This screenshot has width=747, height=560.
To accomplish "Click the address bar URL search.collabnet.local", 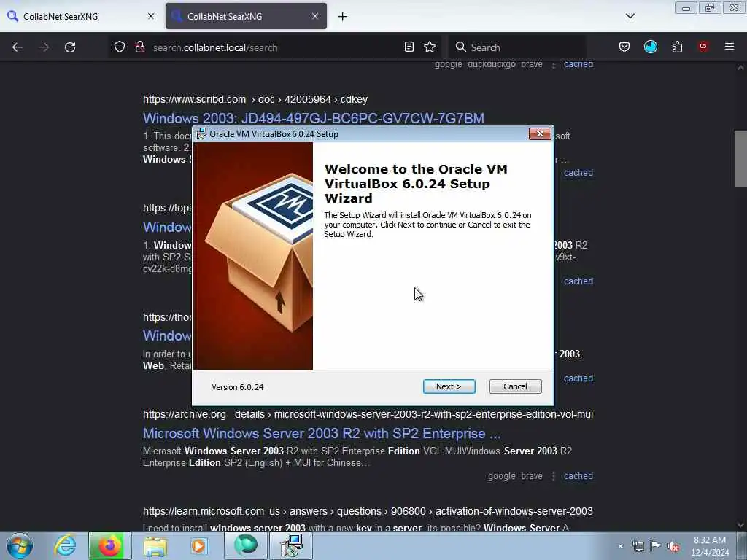I will pos(215,47).
